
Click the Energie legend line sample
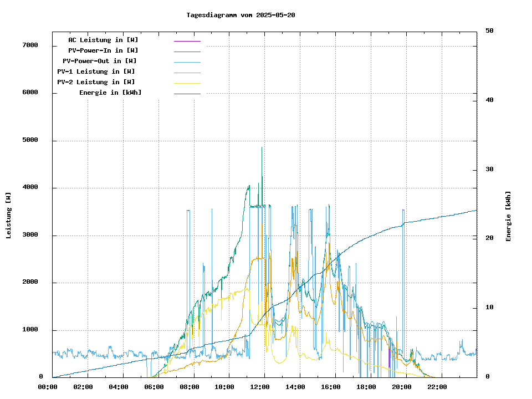click(187, 94)
